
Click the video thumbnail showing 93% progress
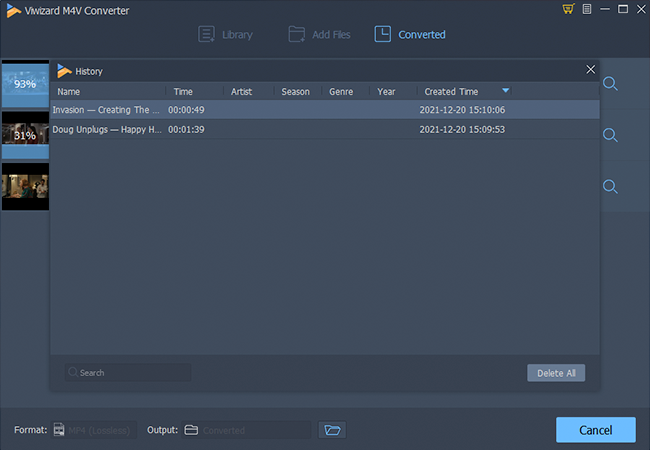pyautogui.click(x=25, y=84)
